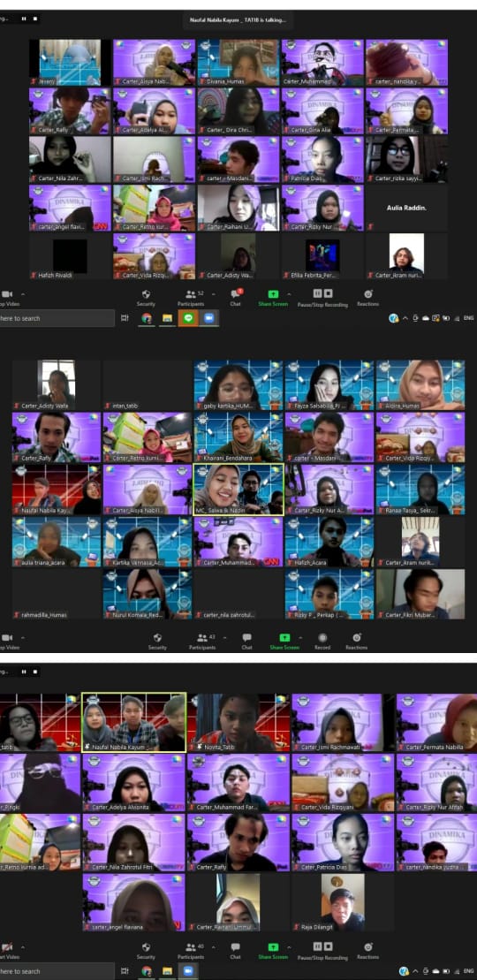Expand Share Screen arrow in 43-participant meeting

300,637
